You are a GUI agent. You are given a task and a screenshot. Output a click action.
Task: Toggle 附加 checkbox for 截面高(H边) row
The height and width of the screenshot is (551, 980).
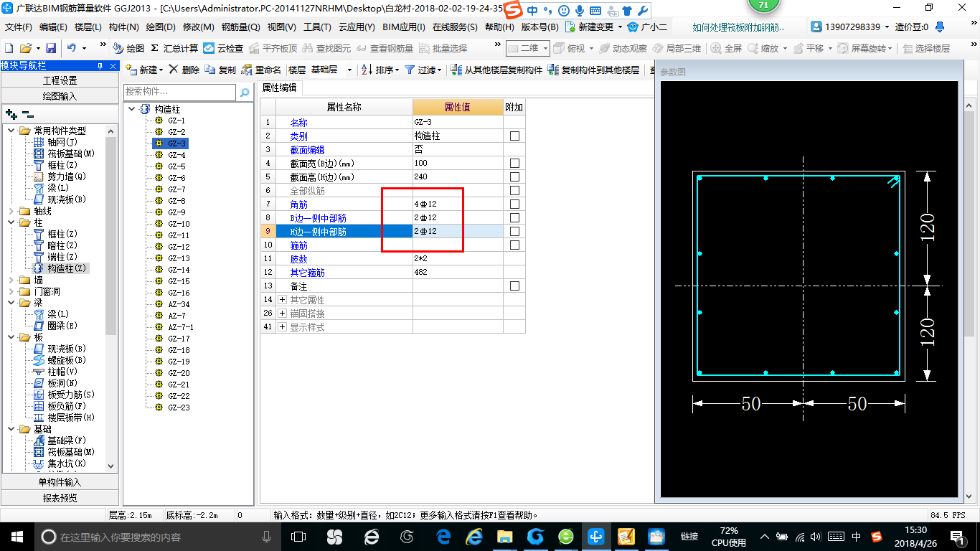pyautogui.click(x=514, y=177)
